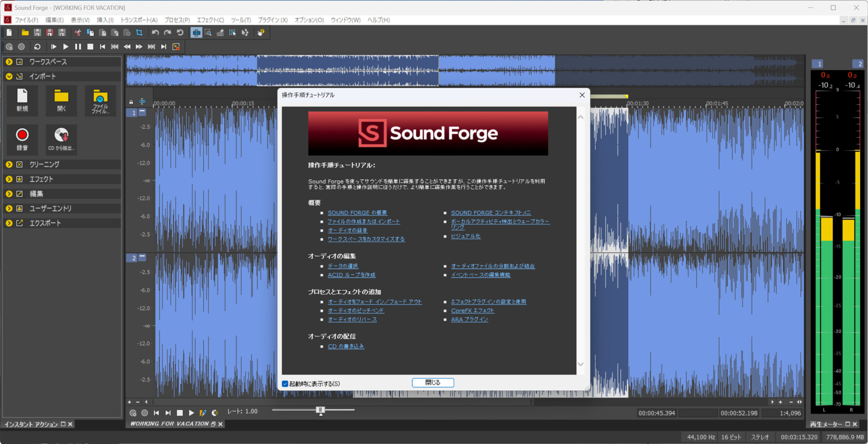The image size is (868, 444).
Task: Click the Crop icon in the toolbar
Action: (x=139, y=33)
